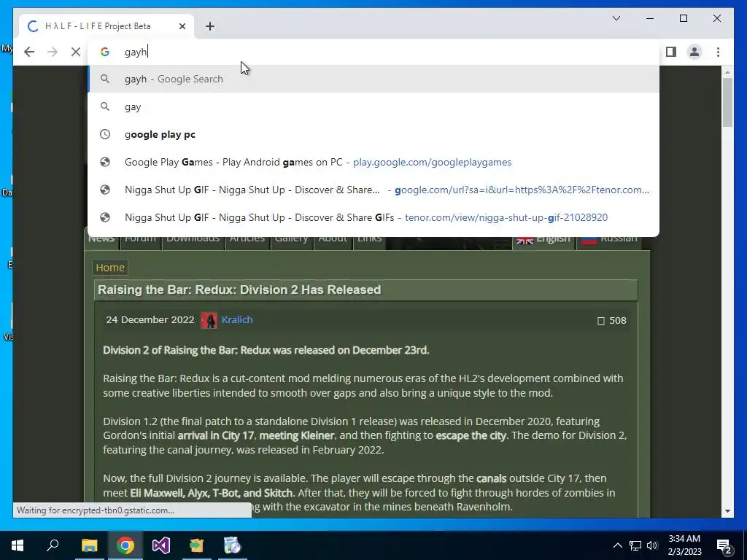Open the Half-Life Project Beta tab
This screenshot has height=560, width=747.
pyautogui.click(x=107, y=26)
